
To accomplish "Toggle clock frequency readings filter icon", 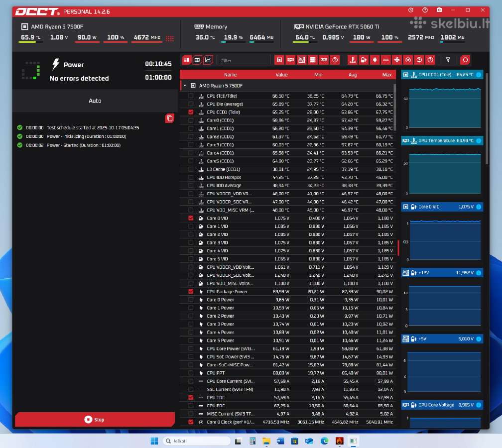I will pos(408,60).
